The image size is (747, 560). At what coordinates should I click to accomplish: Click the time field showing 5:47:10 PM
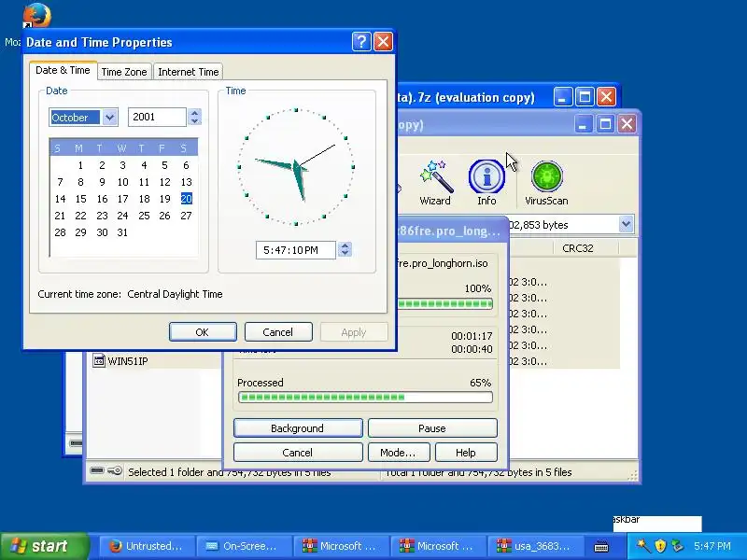[296, 250]
